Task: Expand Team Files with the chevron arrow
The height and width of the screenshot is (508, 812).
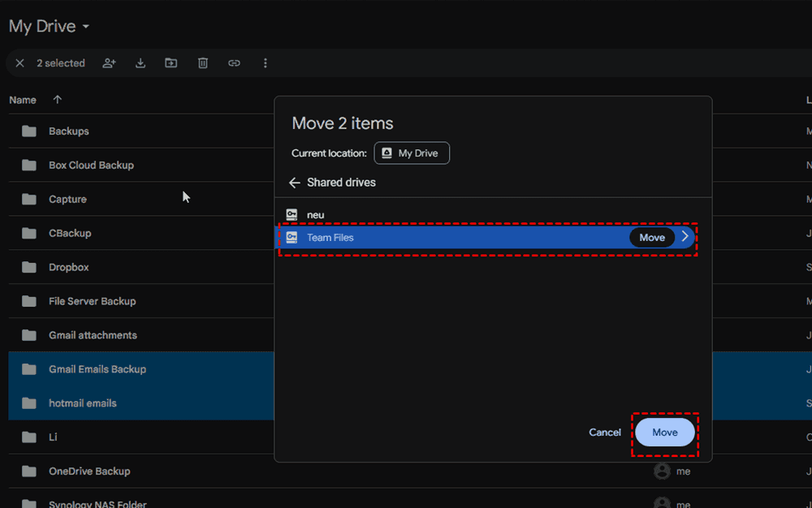Action: (x=685, y=236)
